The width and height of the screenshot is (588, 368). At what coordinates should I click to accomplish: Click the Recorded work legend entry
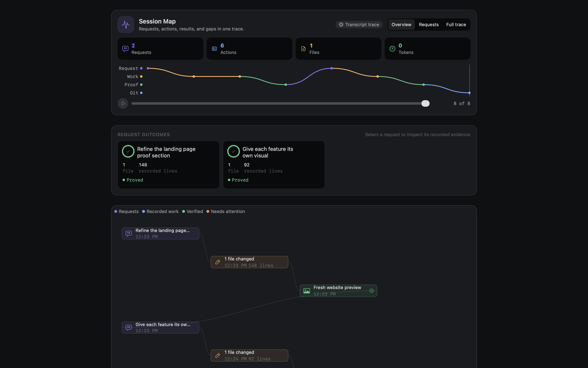(x=160, y=212)
